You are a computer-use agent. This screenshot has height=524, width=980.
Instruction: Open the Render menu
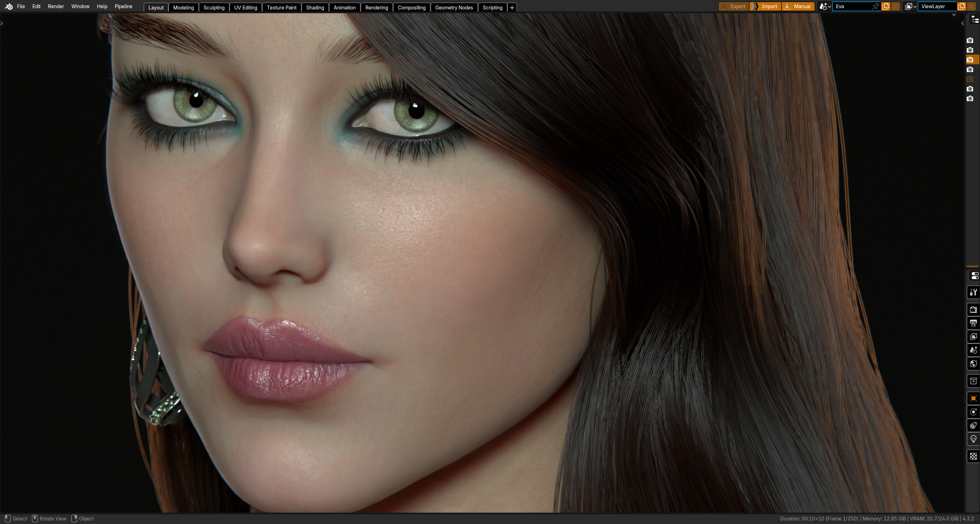pos(56,6)
